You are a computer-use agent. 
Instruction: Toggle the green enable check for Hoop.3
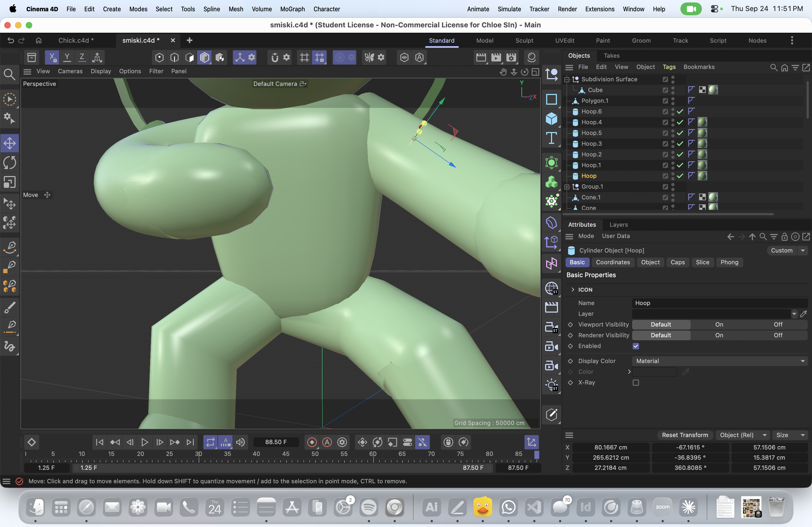680,144
